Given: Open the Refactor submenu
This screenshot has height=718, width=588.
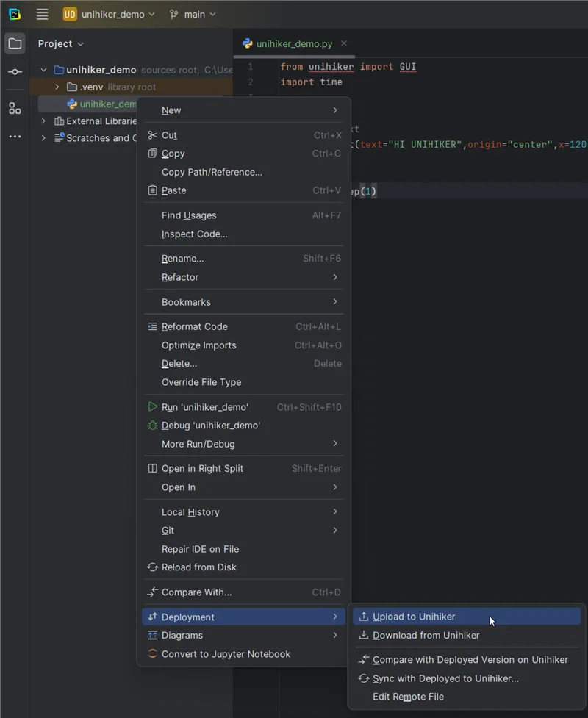Looking at the screenshot, I should pos(243,277).
